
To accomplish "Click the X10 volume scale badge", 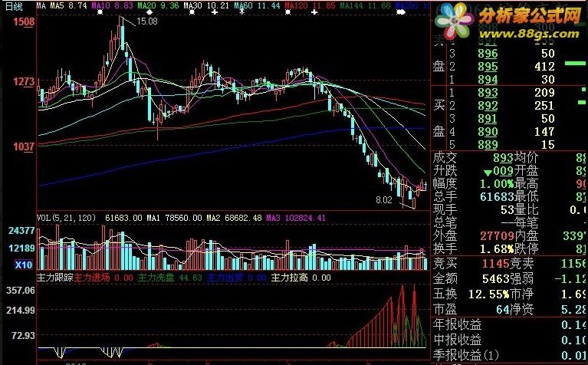I will click(24, 265).
